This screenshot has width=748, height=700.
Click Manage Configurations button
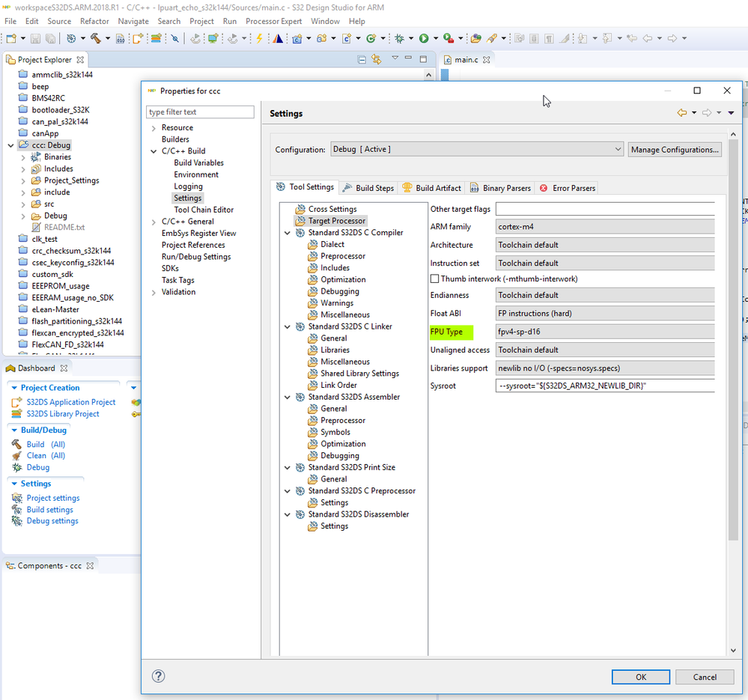click(675, 150)
